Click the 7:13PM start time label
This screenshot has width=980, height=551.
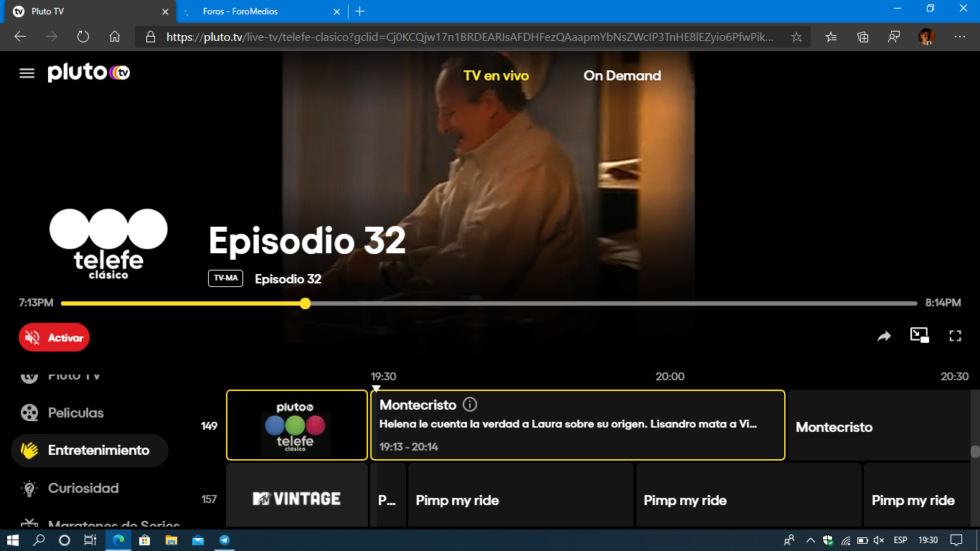coord(36,303)
